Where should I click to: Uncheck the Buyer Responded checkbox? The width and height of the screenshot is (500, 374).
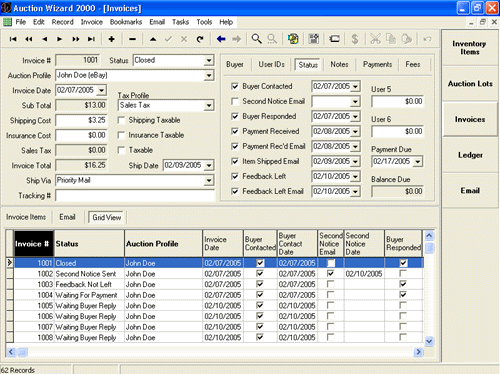click(235, 116)
